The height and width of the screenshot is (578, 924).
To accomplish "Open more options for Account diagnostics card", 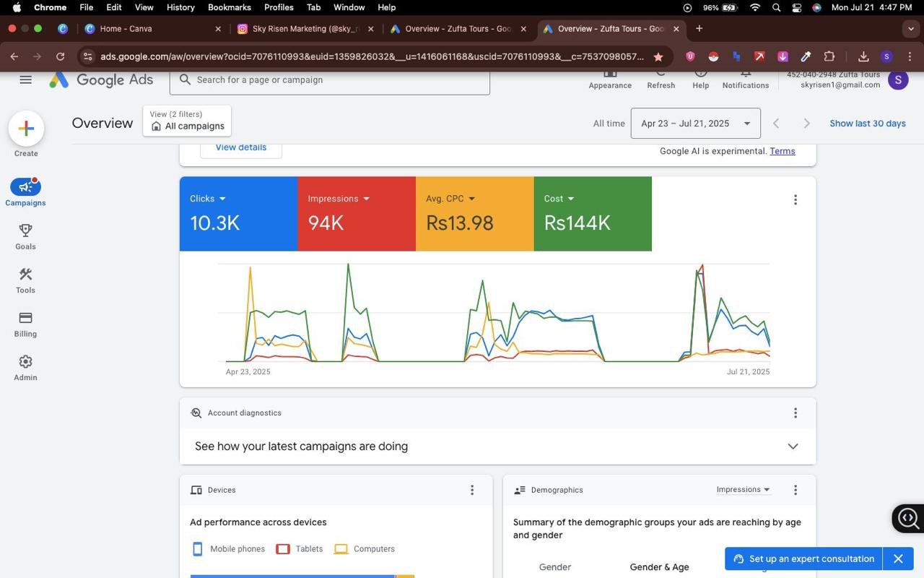I will (796, 413).
